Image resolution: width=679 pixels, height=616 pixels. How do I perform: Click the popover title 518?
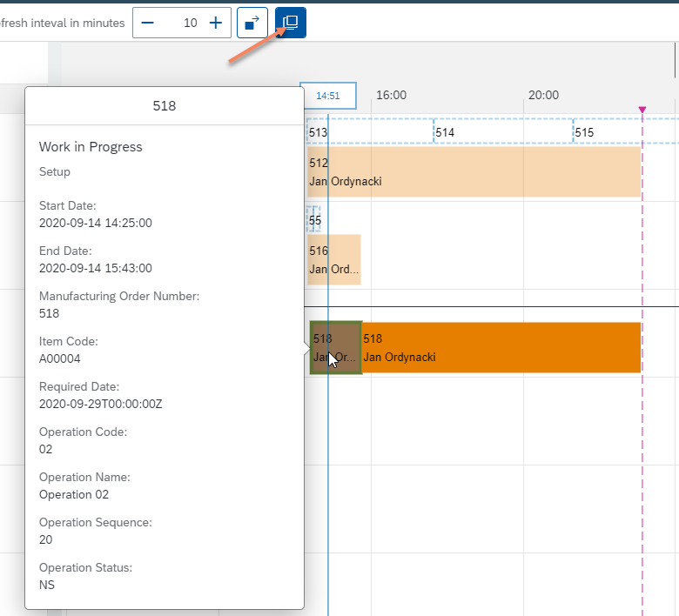165,106
